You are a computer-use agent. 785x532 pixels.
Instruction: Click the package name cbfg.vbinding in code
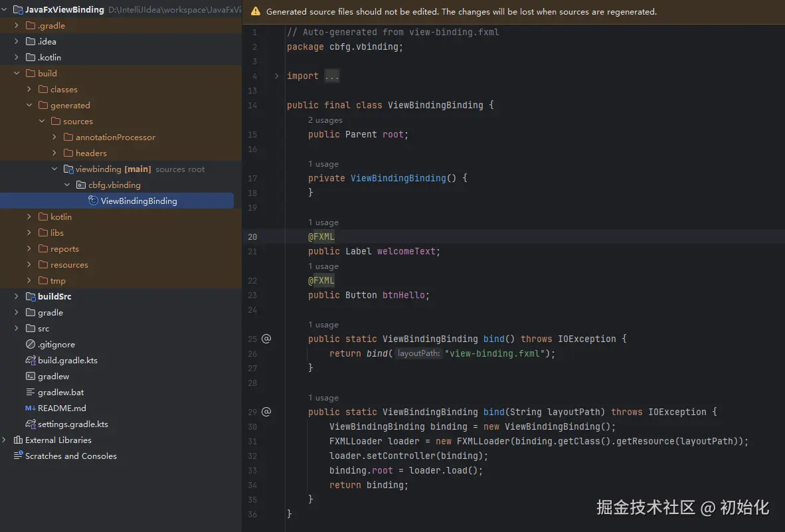[363, 47]
